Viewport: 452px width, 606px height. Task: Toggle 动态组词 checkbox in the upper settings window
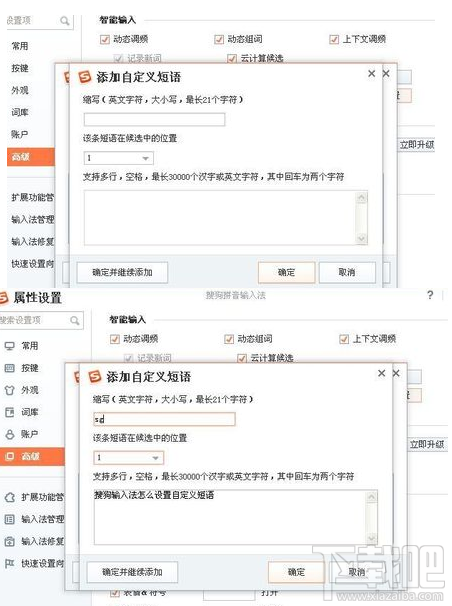tap(219, 39)
